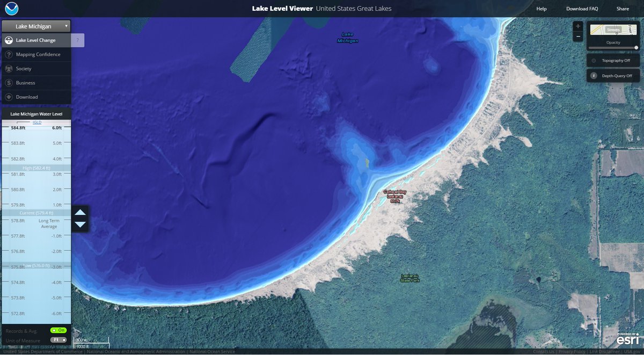
Task: Zoom in with the plus button
Action: pos(577,26)
